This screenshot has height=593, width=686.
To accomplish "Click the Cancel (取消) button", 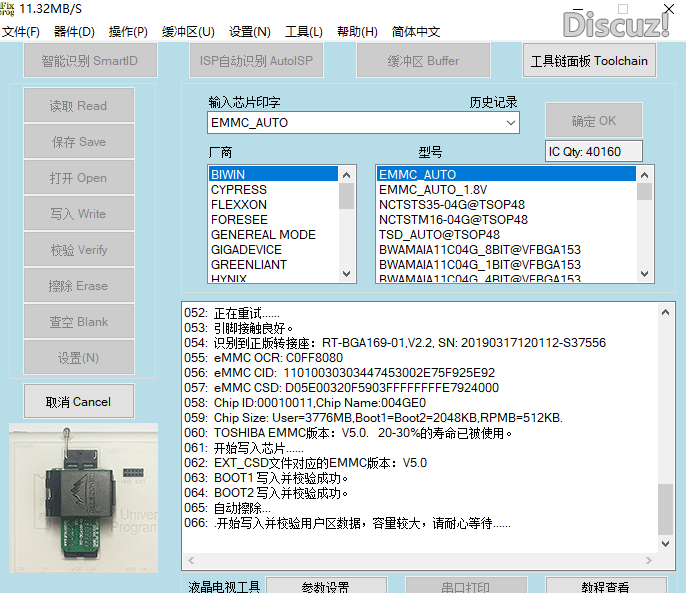I will (x=79, y=401).
